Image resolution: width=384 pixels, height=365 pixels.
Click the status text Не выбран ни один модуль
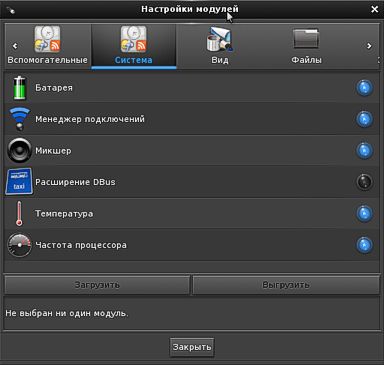[67, 313]
